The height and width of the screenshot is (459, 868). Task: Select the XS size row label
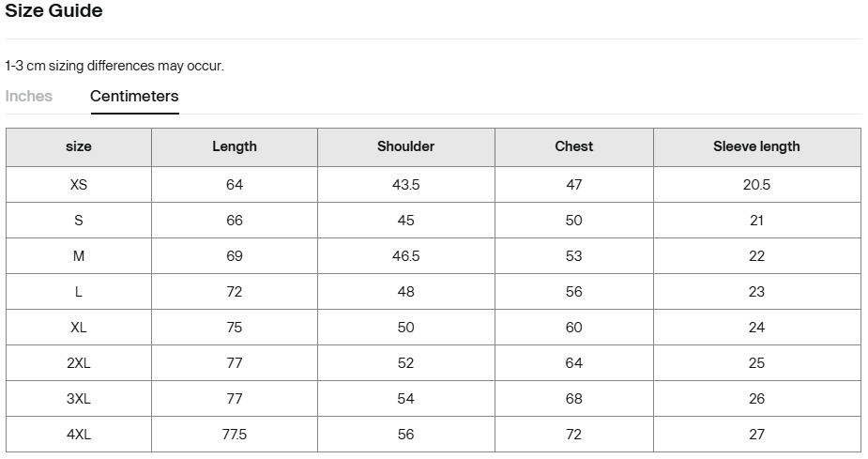point(79,184)
